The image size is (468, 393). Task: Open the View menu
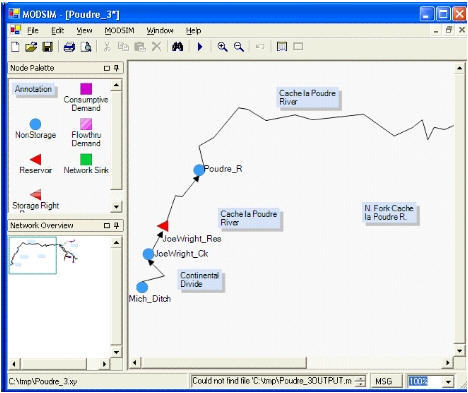click(84, 31)
